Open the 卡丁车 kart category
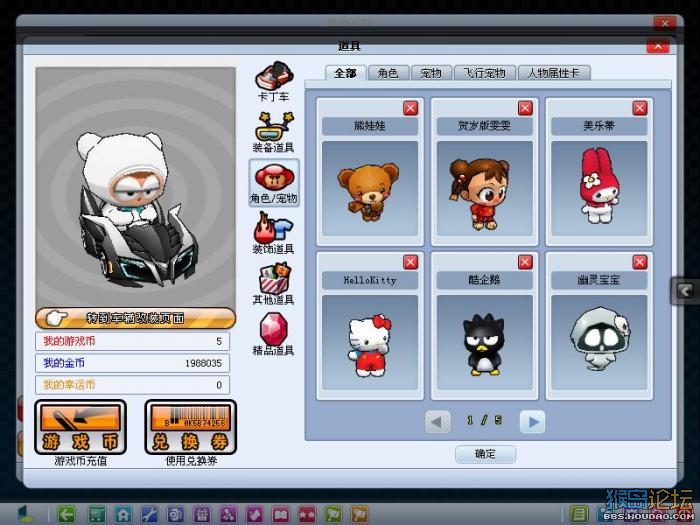The width and height of the screenshot is (700, 525). 274,81
